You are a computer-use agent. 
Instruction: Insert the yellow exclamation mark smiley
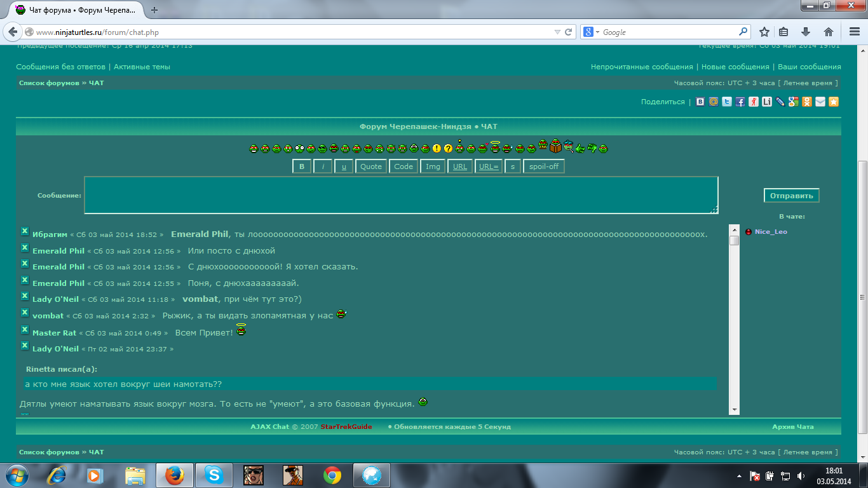pyautogui.click(x=437, y=148)
